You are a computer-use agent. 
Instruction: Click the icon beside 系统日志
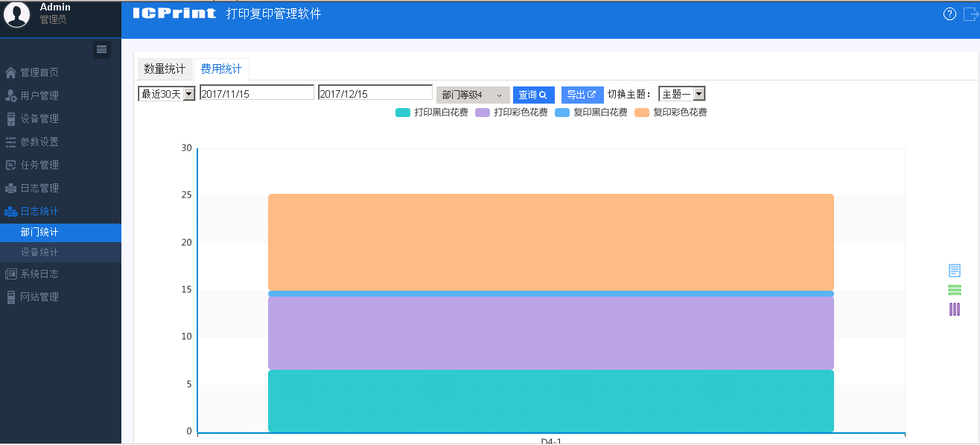10,274
